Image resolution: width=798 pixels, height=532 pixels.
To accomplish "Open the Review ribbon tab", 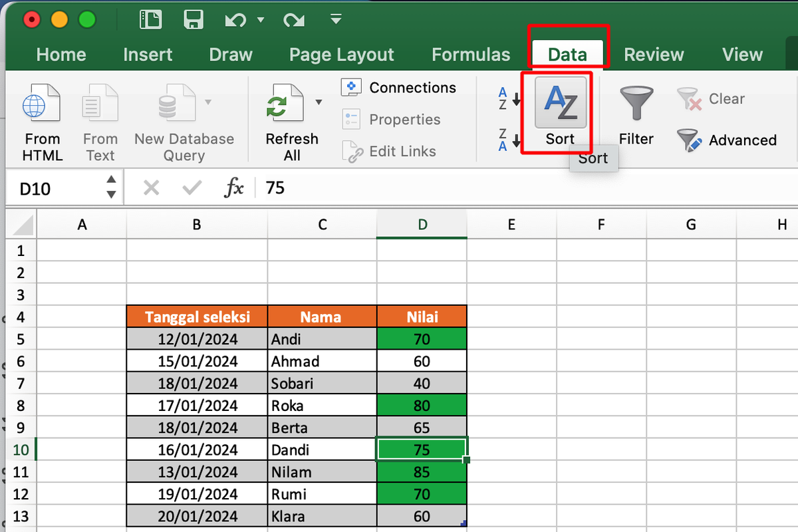I will pyautogui.click(x=654, y=55).
